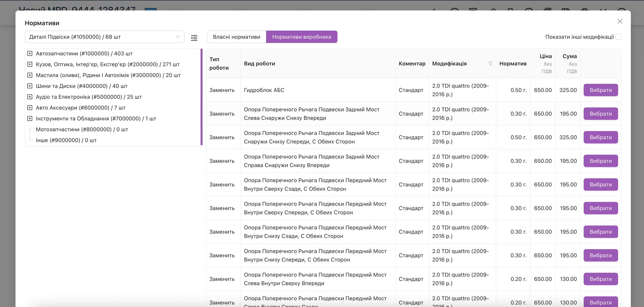Switch to Власні нормативи tab
644x307 pixels.
[236, 37]
